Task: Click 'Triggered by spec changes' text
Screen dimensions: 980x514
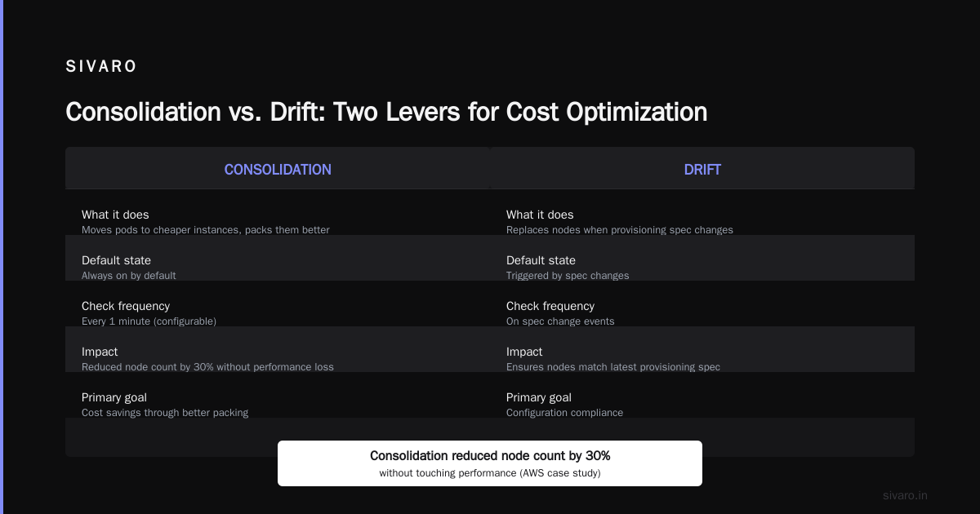Action: [x=568, y=276]
